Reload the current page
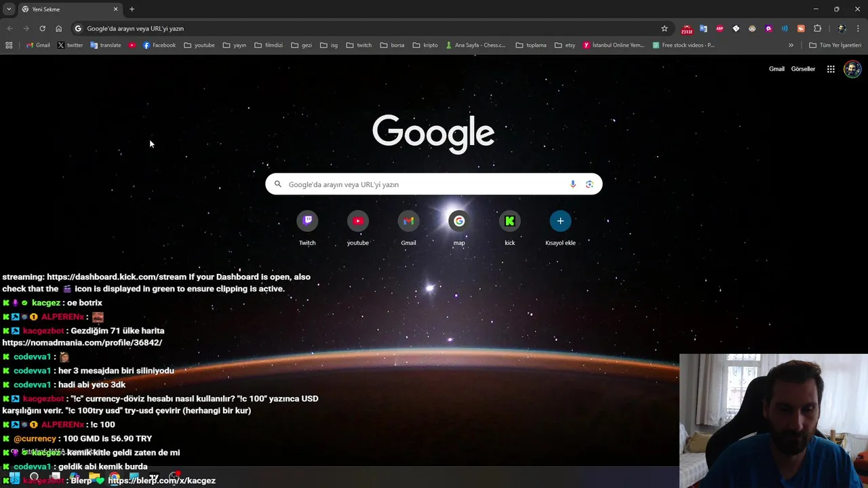The width and height of the screenshot is (868, 488). (42, 28)
